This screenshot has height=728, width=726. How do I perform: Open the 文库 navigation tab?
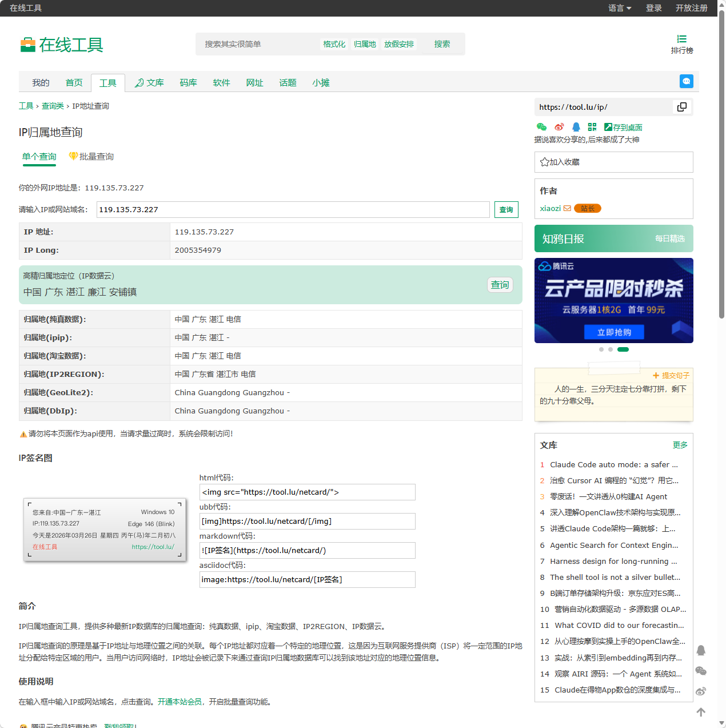click(x=149, y=83)
